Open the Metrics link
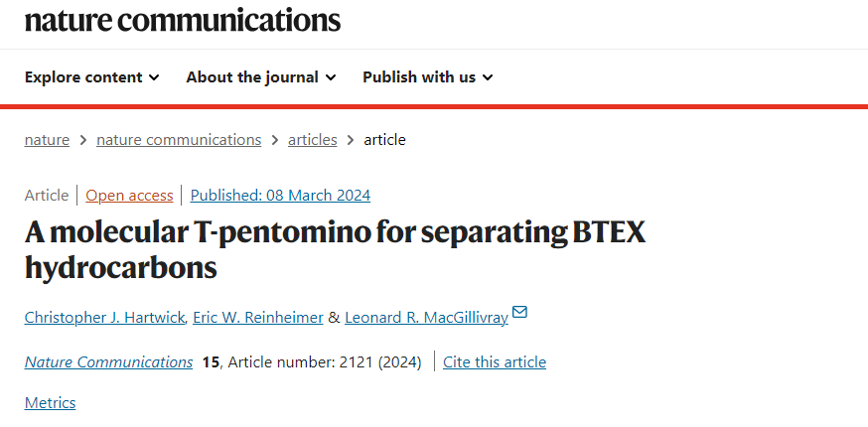This screenshot has width=868, height=427. tap(50, 402)
